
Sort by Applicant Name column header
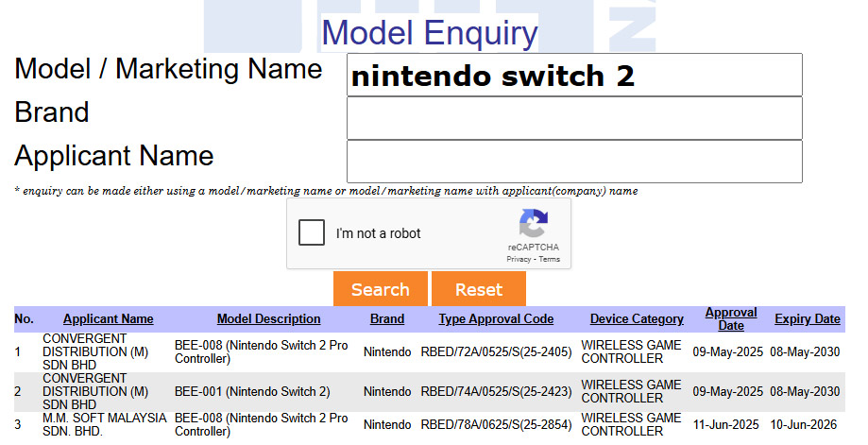pos(108,318)
